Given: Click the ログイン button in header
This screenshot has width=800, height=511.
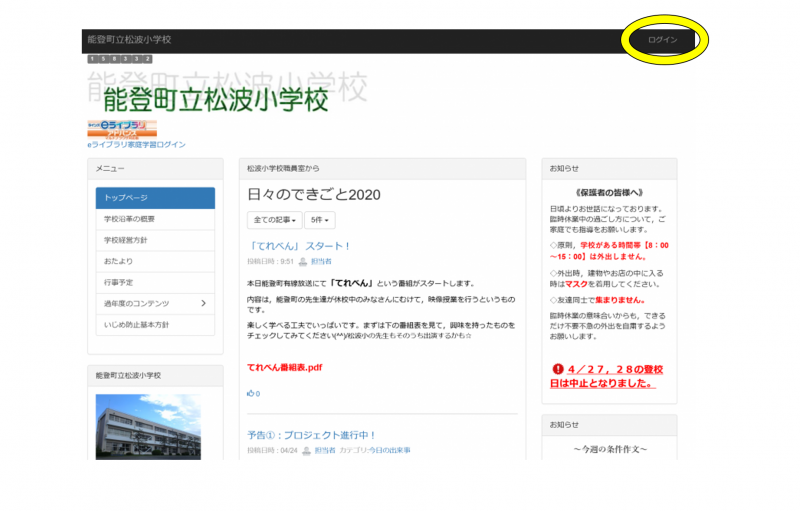Looking at the screenshot, I should pyautogui.click(x=662, y=40).
